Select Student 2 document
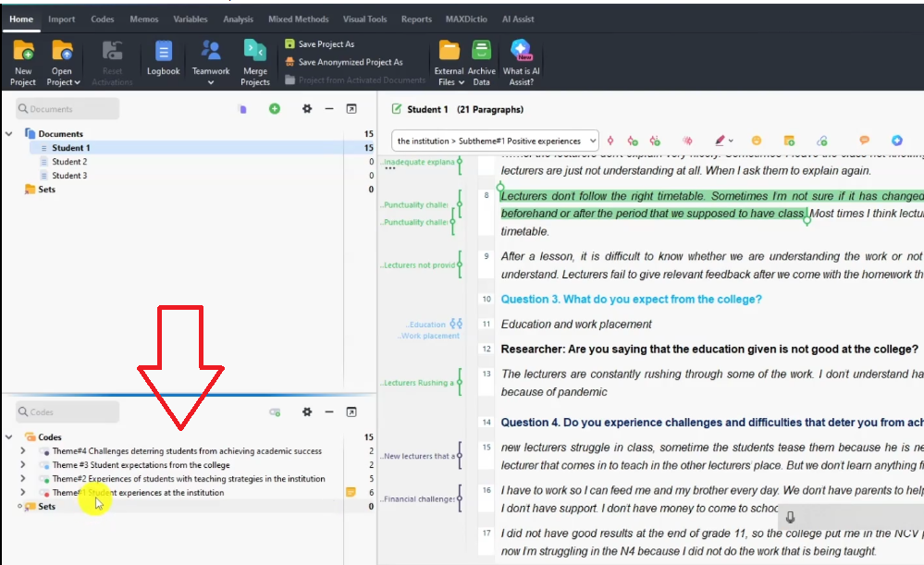 (x=69, y=162)
